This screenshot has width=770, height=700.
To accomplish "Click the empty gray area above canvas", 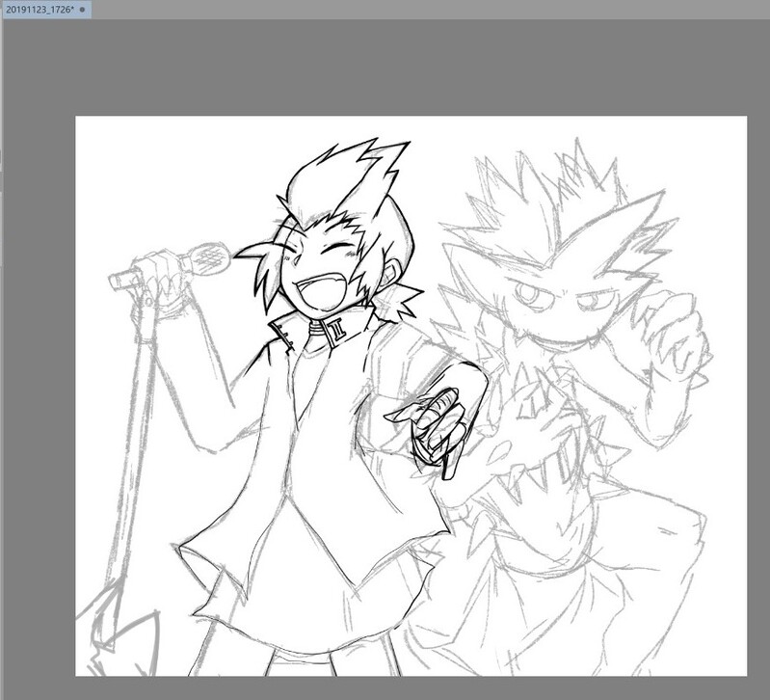I will point(383,67).
